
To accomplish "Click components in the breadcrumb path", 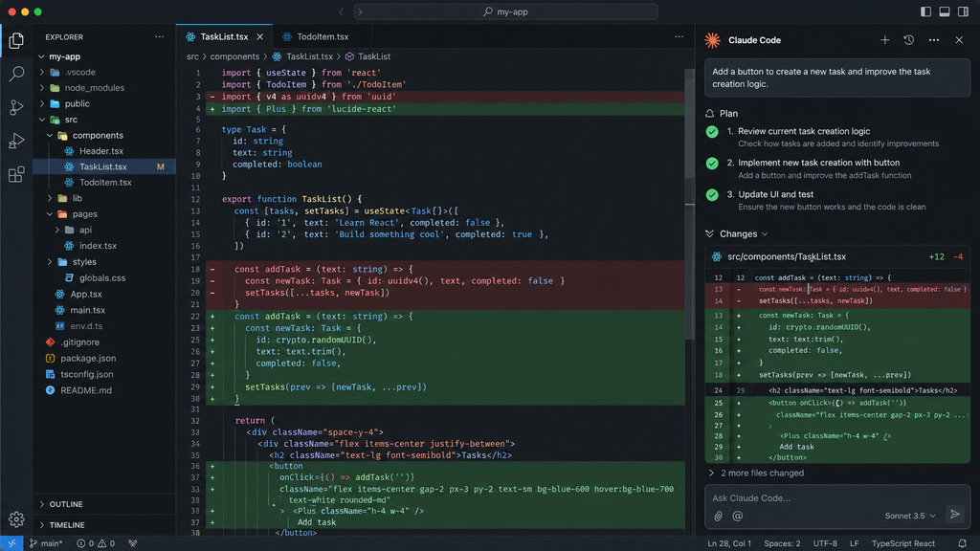I will 234,56.
